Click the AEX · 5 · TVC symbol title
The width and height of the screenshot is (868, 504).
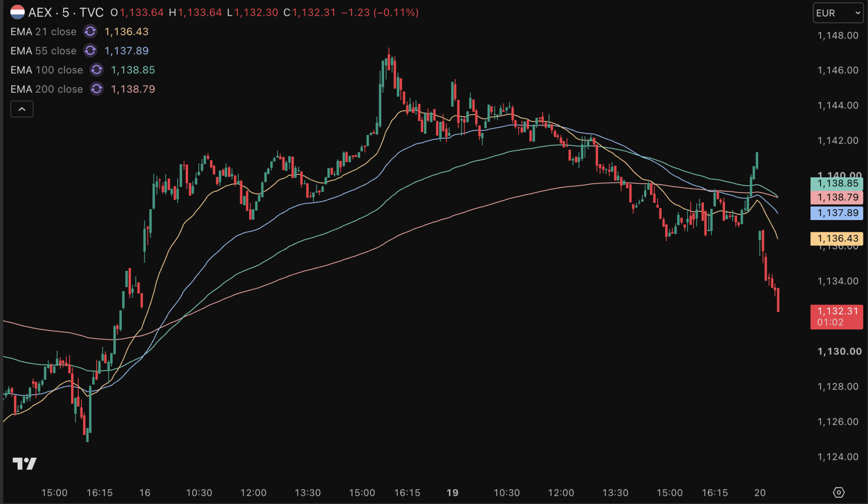coord(66,13)
